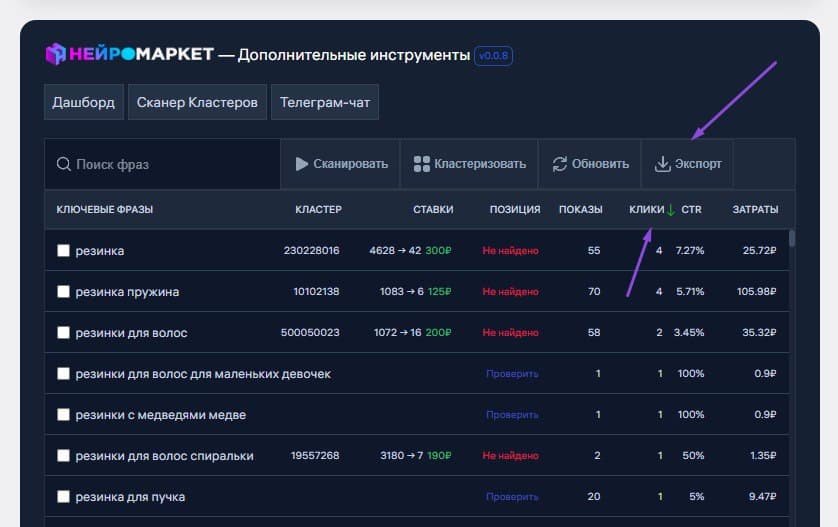
Task: Click the 1.35₽ cost value
Action: [763, 455]
